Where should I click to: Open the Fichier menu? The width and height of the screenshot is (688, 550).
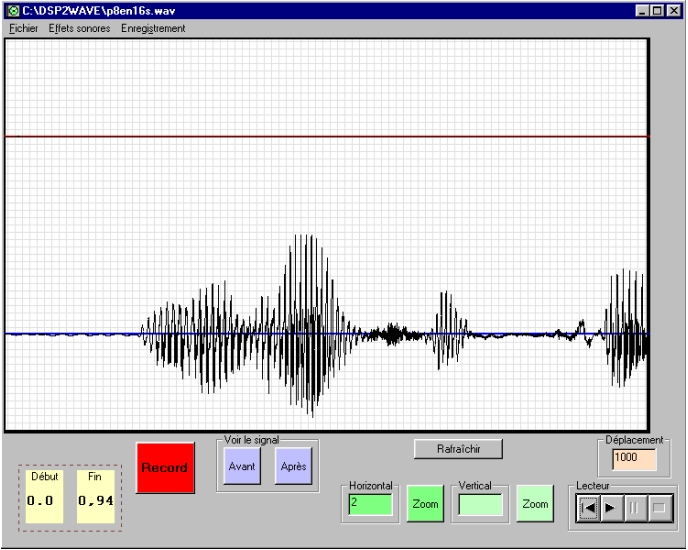coord(23,29)
